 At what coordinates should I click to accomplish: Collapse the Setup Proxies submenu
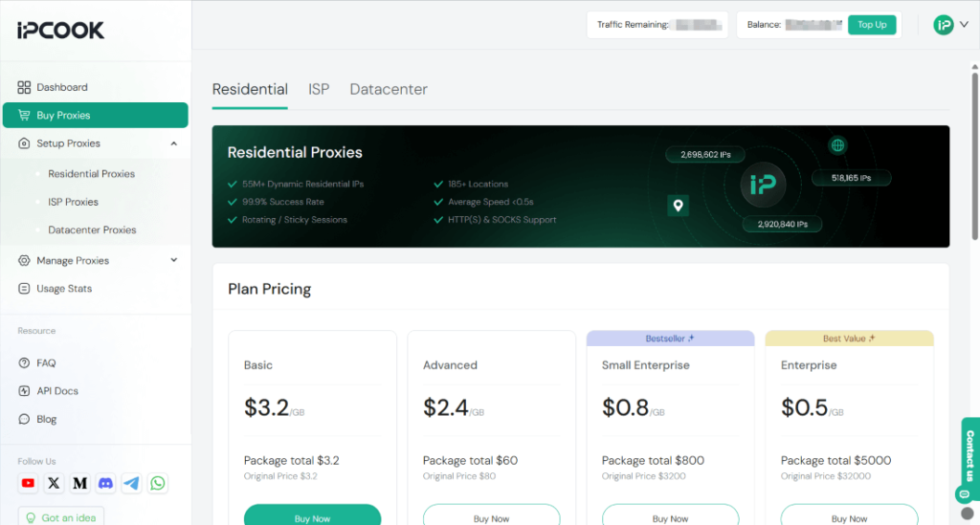173,143
